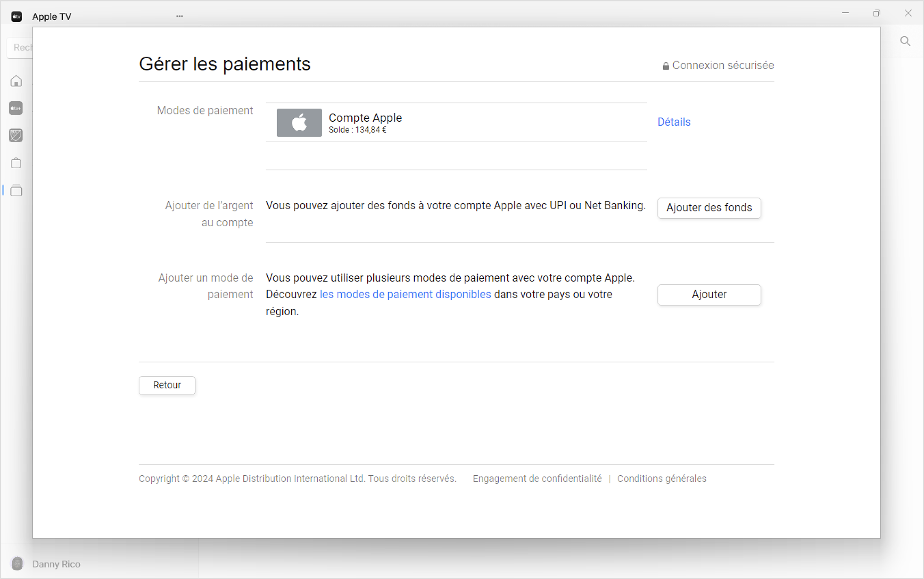Open les modes de paiement disponibles link

[x=405, y=295]
